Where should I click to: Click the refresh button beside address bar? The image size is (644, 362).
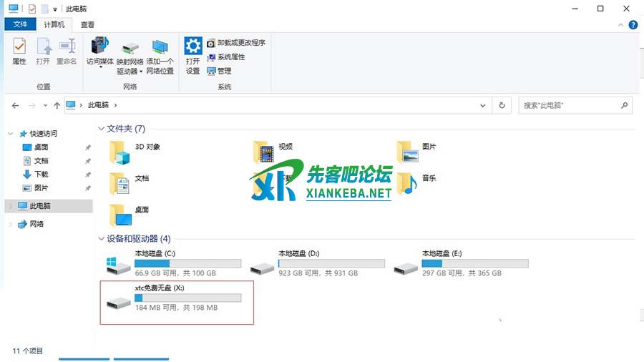[502, 105]
